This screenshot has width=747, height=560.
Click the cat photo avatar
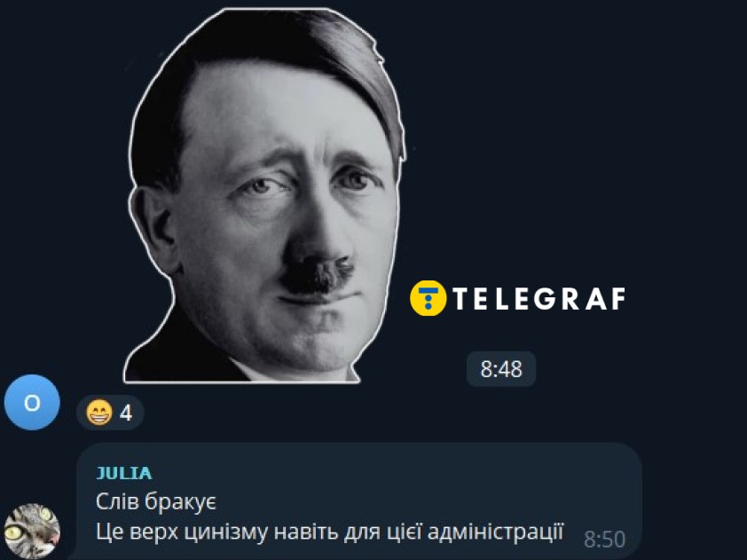pyautogui.click(x=32, y=531)
